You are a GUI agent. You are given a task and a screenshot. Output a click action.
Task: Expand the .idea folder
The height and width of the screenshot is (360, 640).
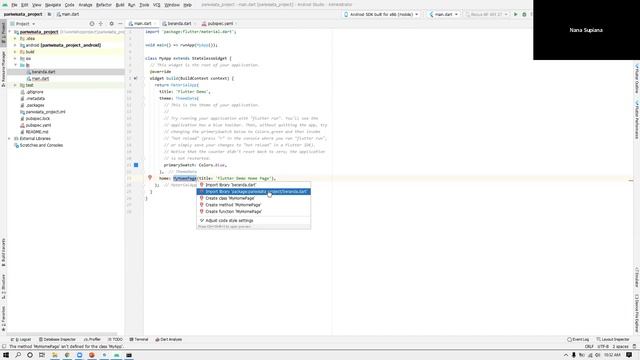click(x=16, y=38)
